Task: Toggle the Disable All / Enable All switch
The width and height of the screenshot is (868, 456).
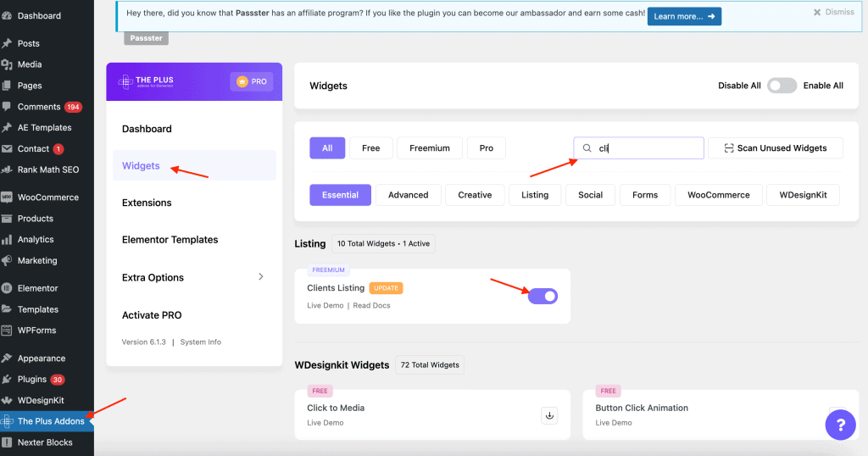Action: pyautogui.click(x=782, y=86)
